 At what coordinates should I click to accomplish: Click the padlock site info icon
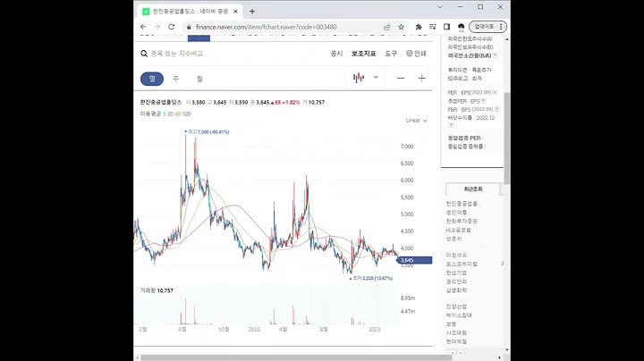189,27
